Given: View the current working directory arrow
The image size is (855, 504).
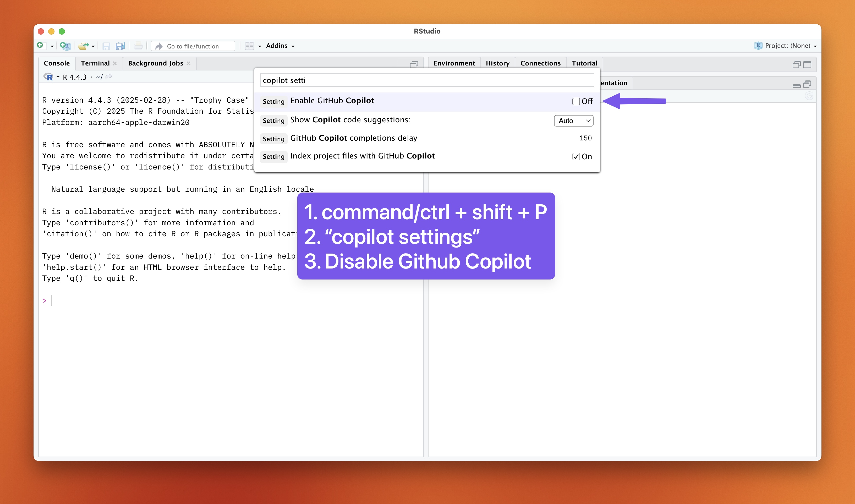Looking at the screenshot, I should pos(109,77).
